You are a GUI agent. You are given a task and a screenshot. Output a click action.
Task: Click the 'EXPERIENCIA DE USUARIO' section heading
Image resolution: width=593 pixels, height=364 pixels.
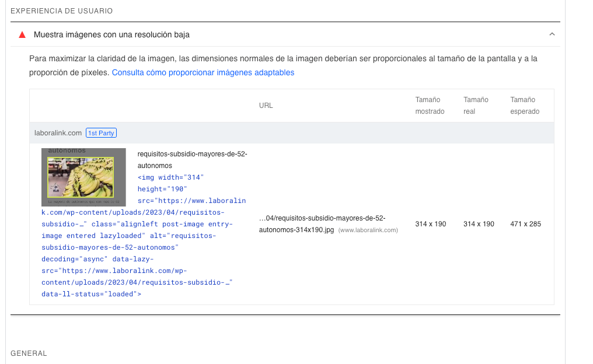tap(62, 11)
